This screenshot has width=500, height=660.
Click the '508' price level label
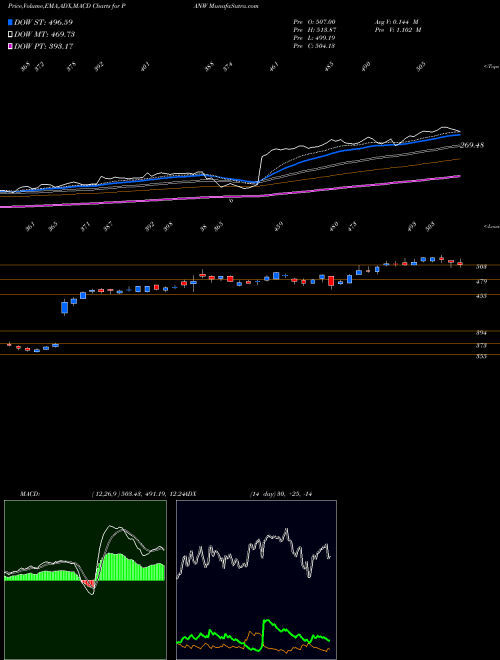481,267
